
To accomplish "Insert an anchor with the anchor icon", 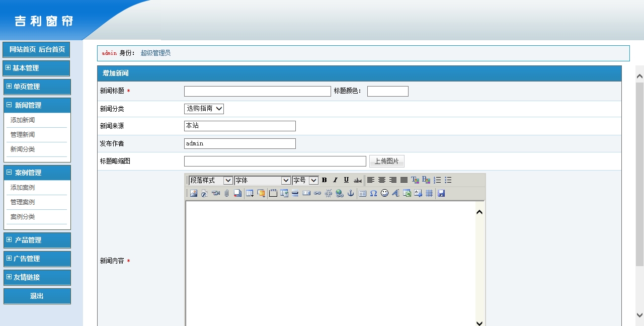I will (351, 193).
